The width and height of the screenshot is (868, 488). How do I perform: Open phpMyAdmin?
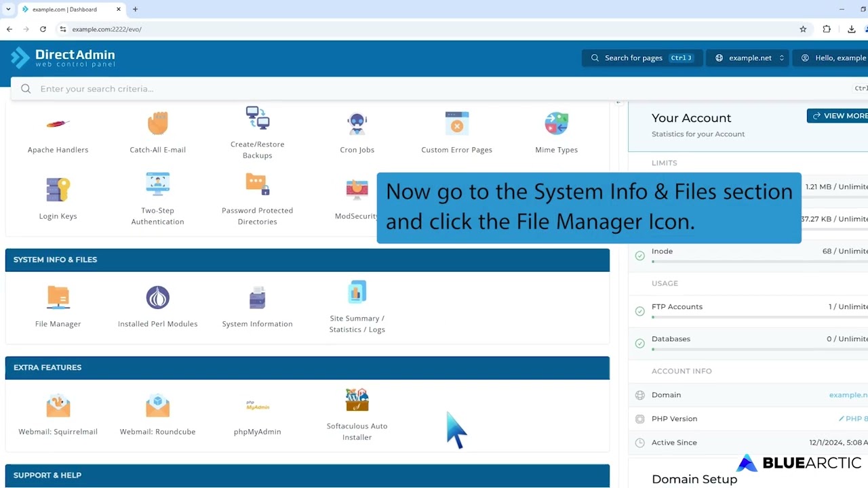[257, 405]
